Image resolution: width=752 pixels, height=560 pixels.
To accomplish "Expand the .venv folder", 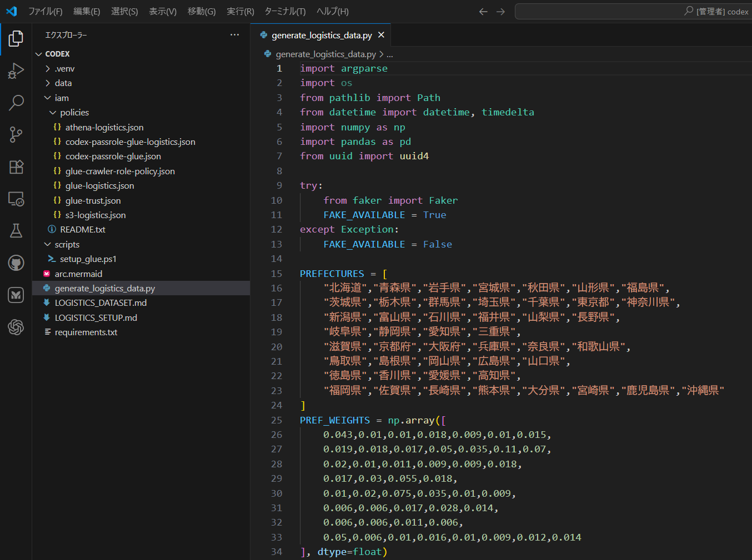I will 64,69.
